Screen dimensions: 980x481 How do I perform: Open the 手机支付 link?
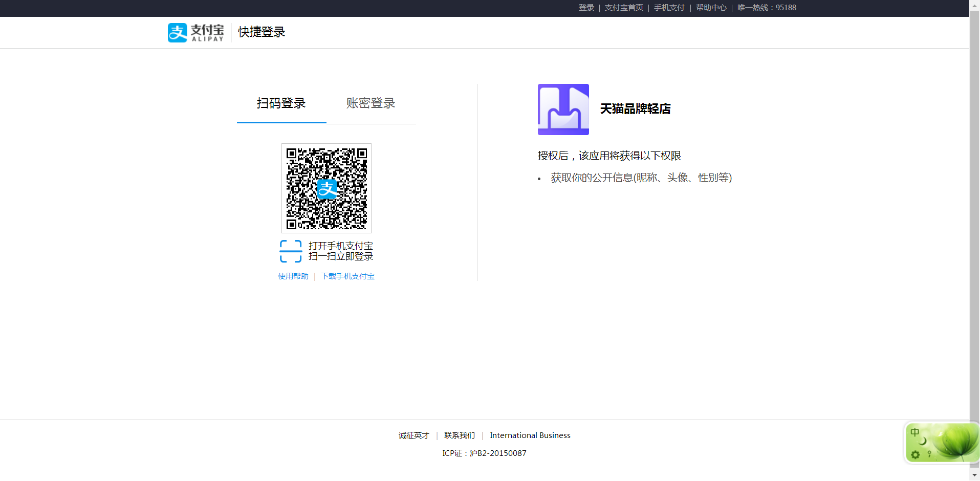coord(669,8)
